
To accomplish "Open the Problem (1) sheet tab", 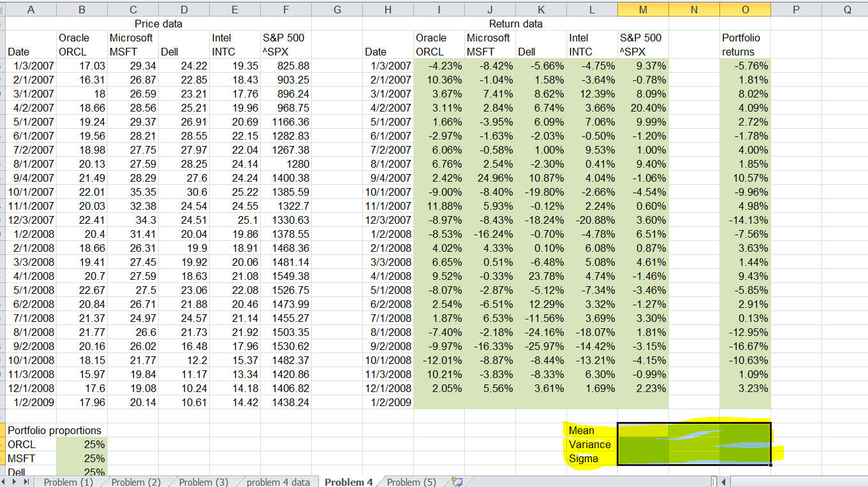I will (x=68, y=483).
